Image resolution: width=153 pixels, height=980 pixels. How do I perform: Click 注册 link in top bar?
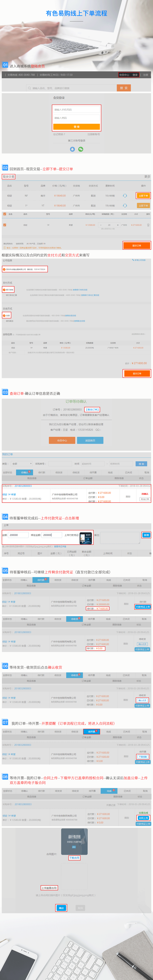(x=145, y=75)
